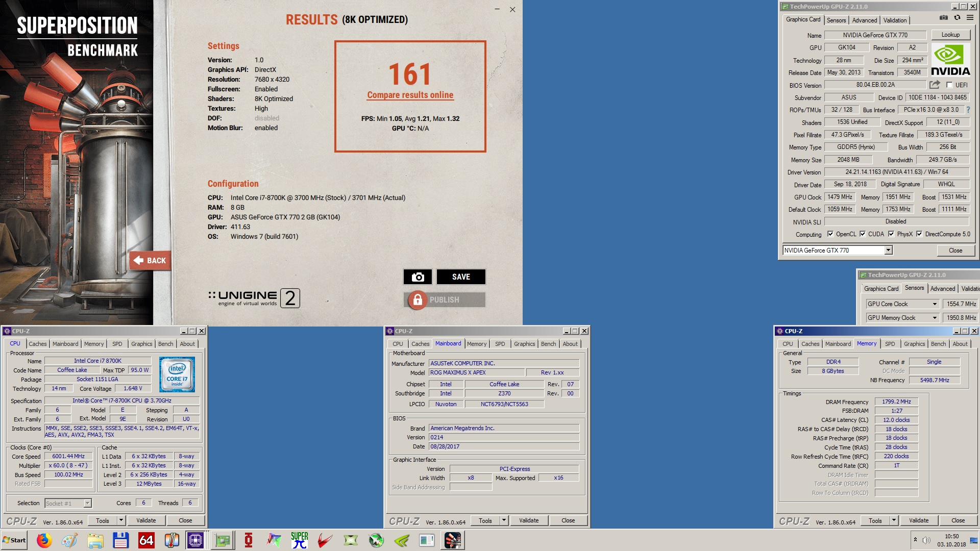
Task: Click the Compare results online link
Action: pyautogui.click(x=410, y=95)
